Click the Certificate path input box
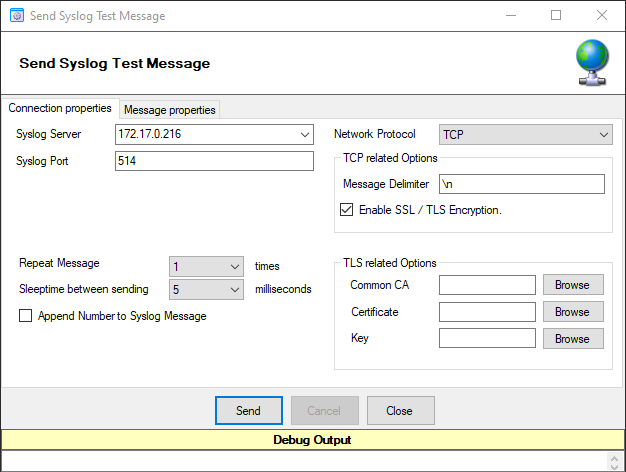626x472 pixels. pos(487,312)
